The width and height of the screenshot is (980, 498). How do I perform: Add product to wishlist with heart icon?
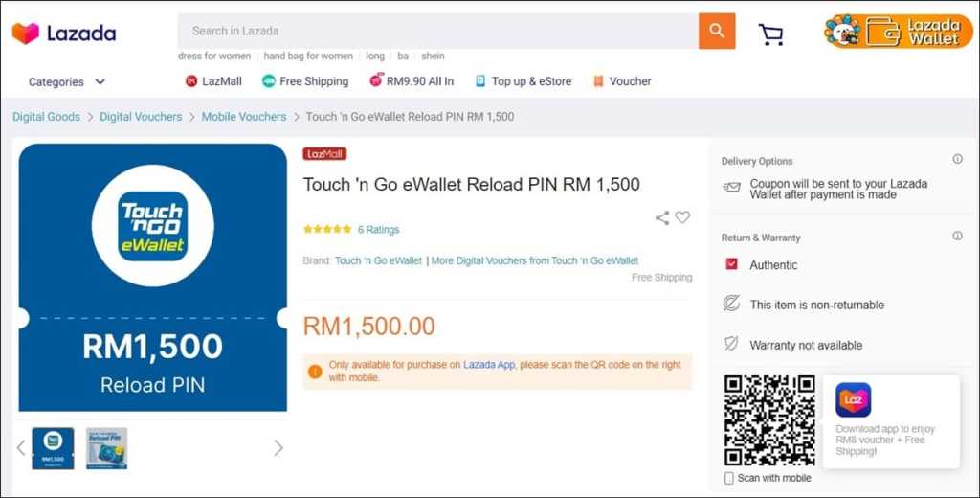coord(682,217)
